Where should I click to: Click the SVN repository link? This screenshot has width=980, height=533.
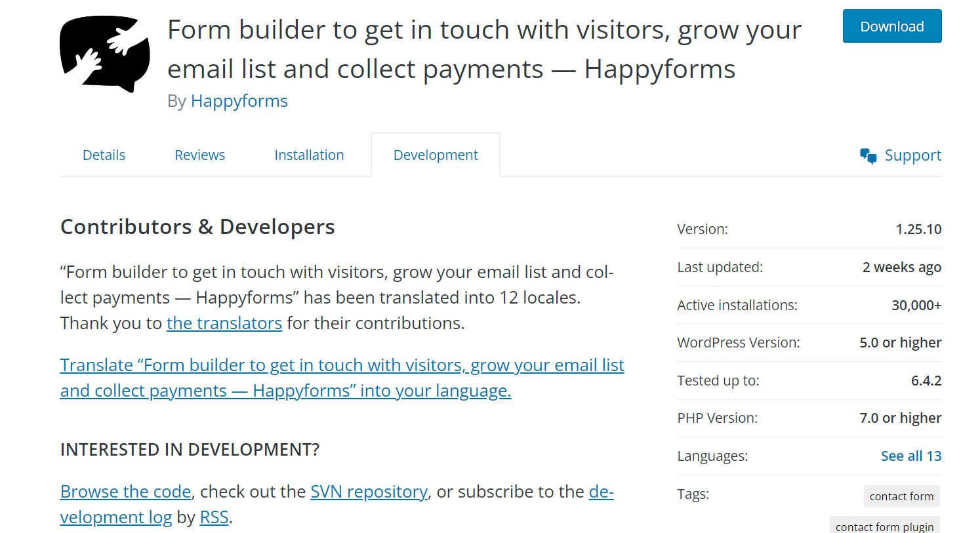pyautogui.click(x=369, y=491)
